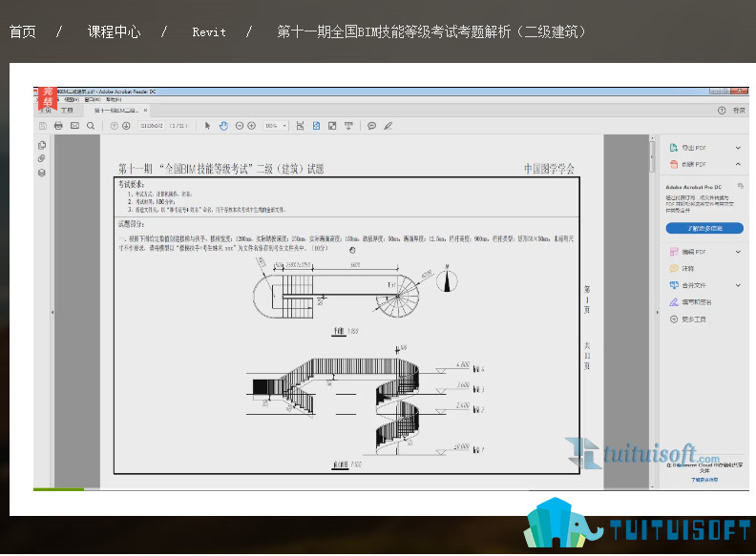Click the send by email envelope icon

pyautogui.click(x=74, y=126)
